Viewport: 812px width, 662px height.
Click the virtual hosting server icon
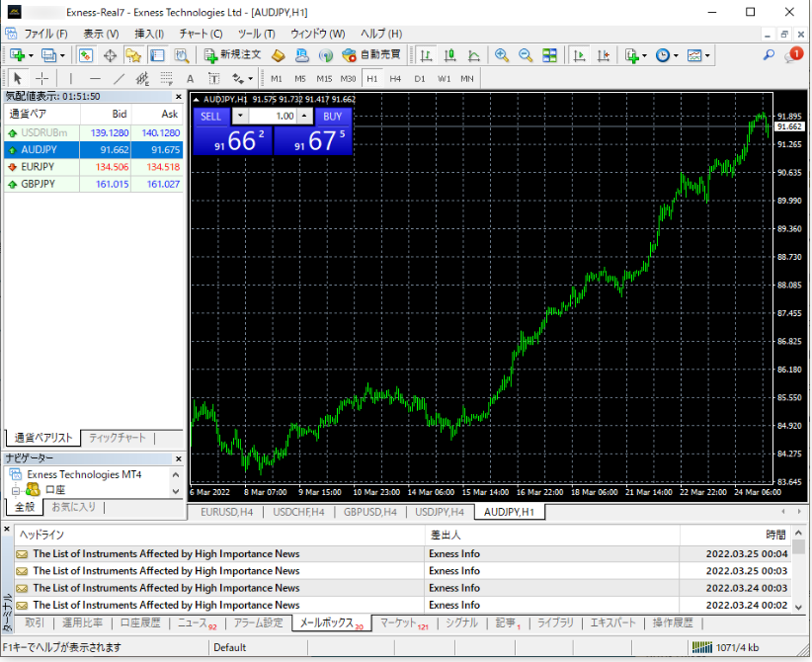[x=302, y=55]
